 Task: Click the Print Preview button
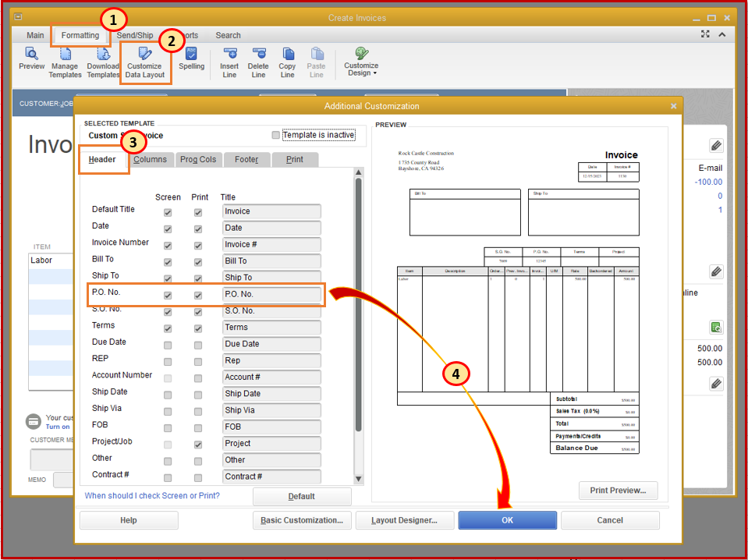tap(618, 490)
